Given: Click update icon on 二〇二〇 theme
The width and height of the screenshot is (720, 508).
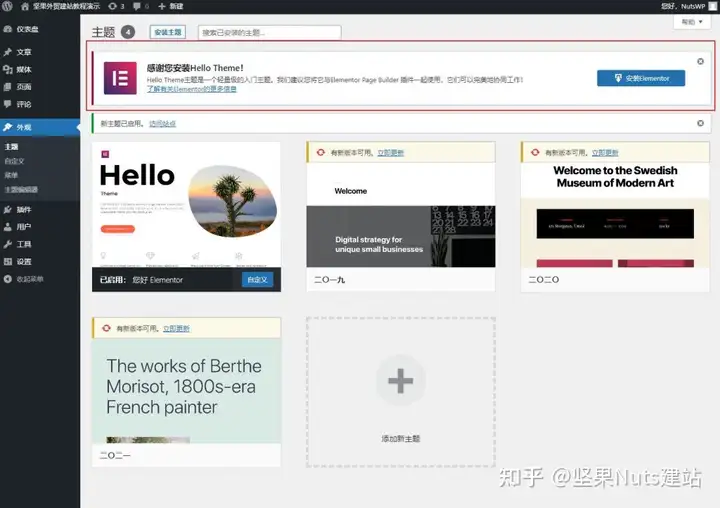Looking at the screenshot, I should 535,152.
